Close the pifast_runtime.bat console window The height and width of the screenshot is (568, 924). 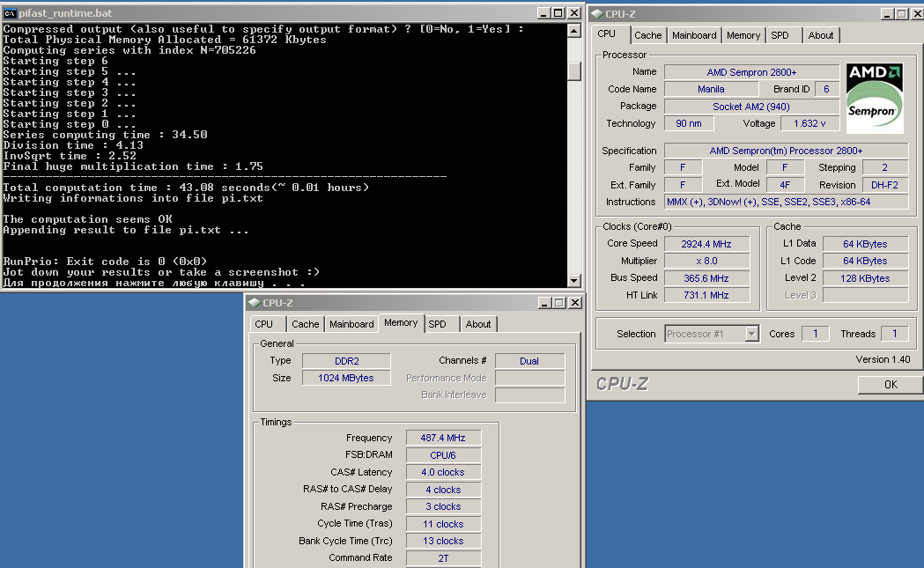(x=574, y=13)
